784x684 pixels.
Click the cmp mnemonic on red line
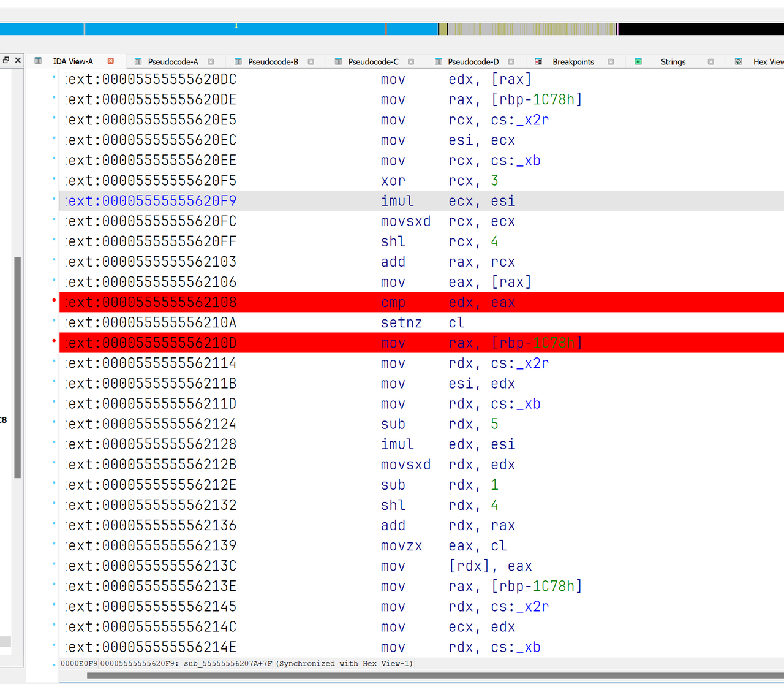point(393,303)
